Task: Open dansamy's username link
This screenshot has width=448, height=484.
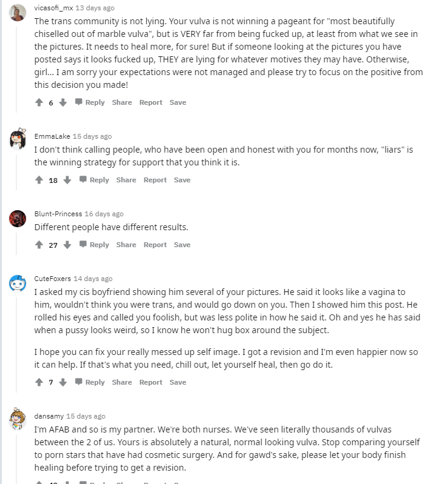Action: tap(48, 416)
